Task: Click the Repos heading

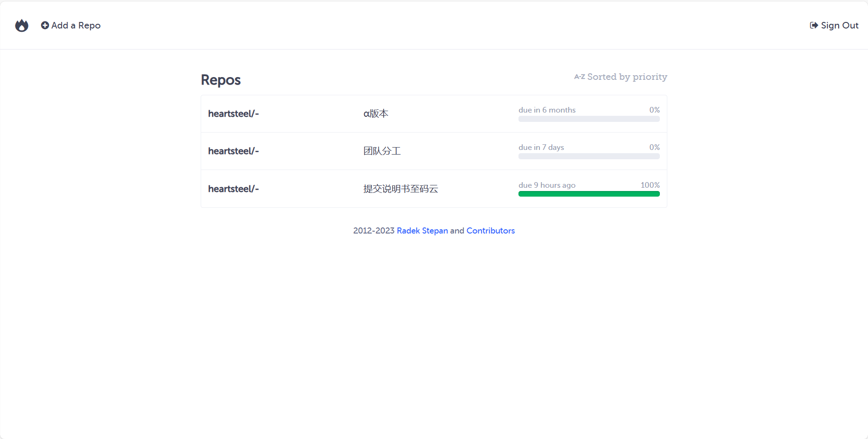Action: coord(221,80)
